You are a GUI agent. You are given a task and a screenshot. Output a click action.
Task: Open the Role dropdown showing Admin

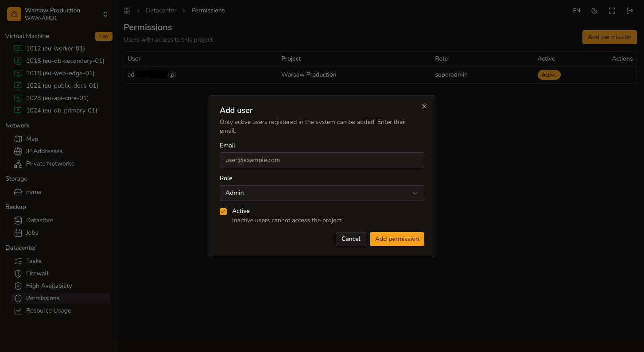pyautogui.click(x=322, y=193)
